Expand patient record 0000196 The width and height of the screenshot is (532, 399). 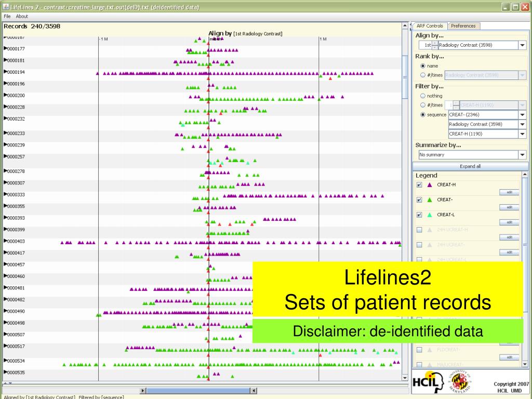(5, 84)
